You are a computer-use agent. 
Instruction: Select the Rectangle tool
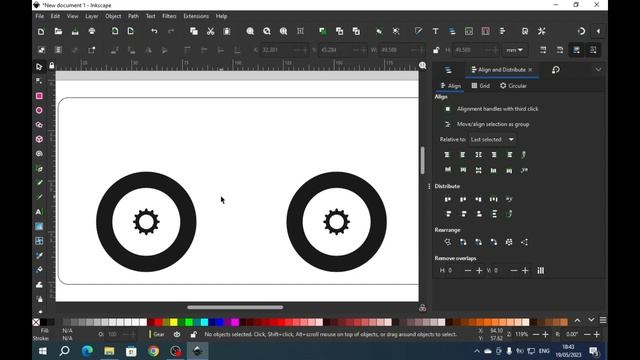tap(39, 96)
